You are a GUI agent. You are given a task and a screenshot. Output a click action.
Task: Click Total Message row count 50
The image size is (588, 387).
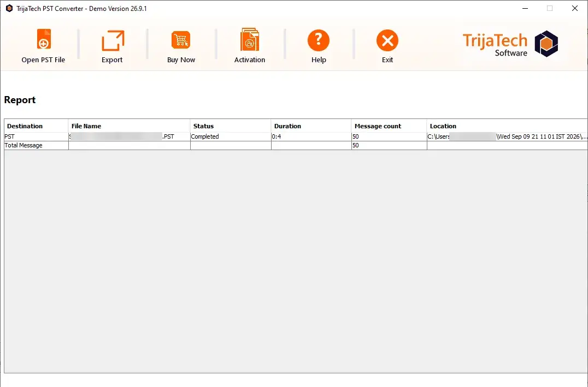(389, 145)
